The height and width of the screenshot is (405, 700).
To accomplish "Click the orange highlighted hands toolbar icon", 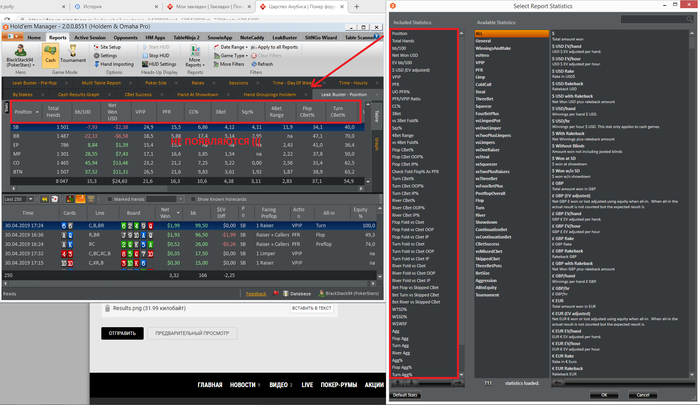I will (80, 199).
